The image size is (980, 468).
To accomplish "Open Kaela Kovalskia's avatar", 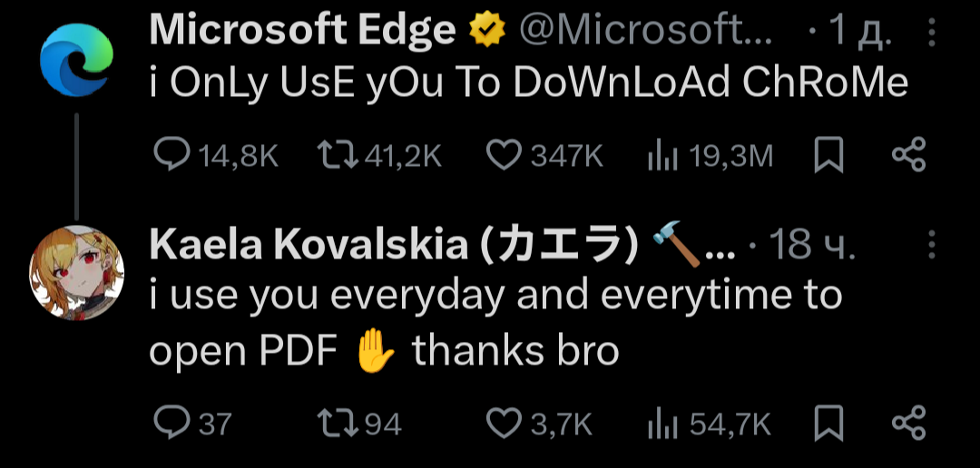I will [77, 267].
